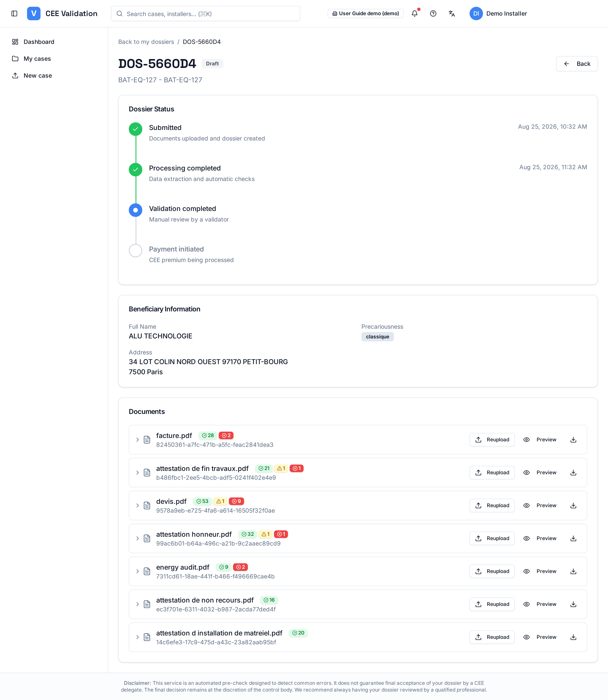The width and height of the screenshot is (608, 700).
Task: Click the red error badge on devis.pdf
Action: tap(236, 501)
